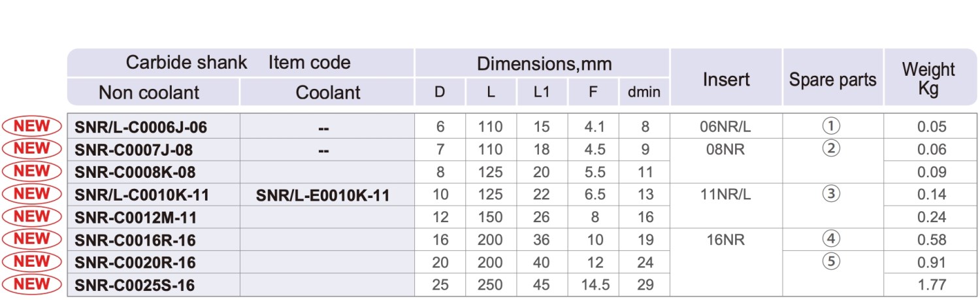The height and width of the screenshot is (300, 980).
Task: Click the NEW badge beside SNR-C0007J-08
Action: click(32, 148)
